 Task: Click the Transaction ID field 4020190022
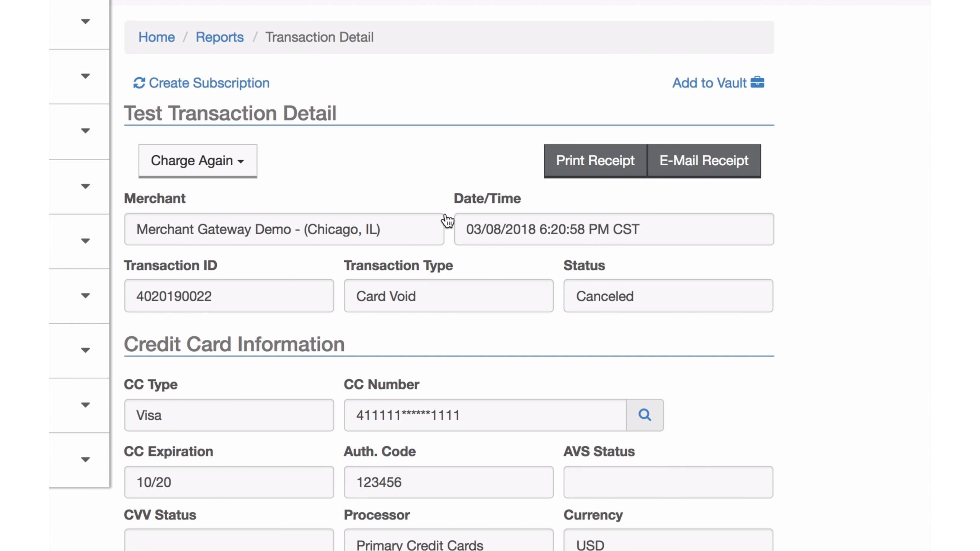(229, 296)
